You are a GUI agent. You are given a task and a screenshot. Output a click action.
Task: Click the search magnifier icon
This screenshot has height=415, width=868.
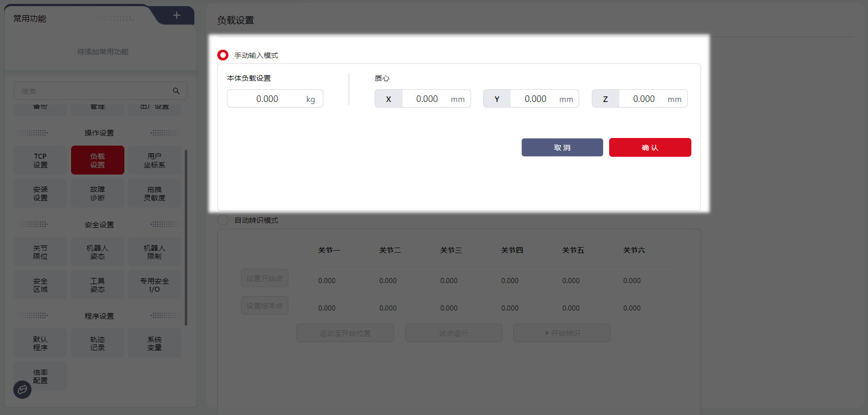176,91
